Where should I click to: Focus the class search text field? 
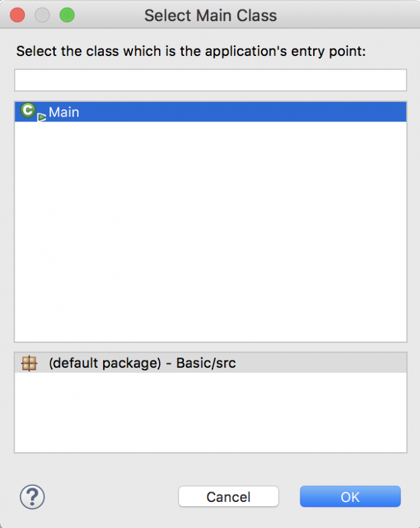[x=210, y=81]
